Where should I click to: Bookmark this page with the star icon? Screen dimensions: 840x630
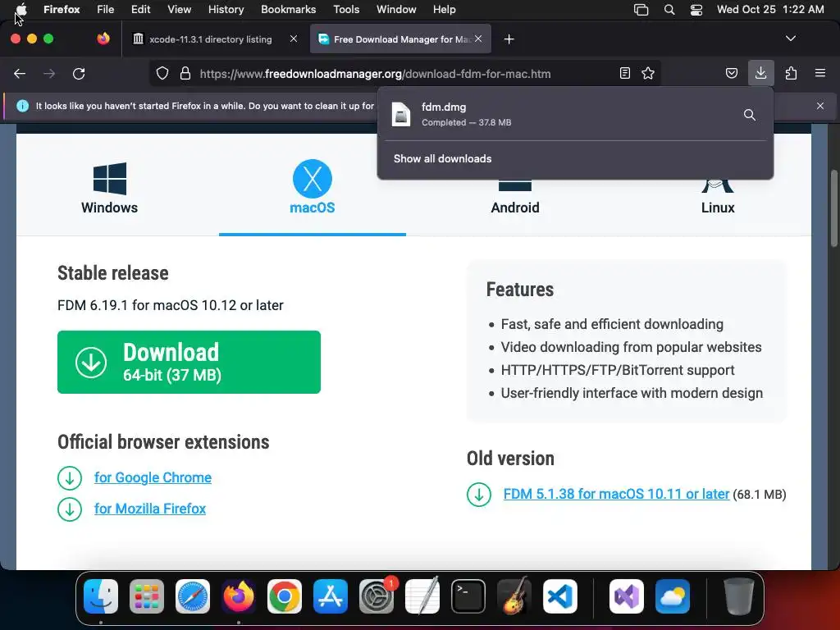click(x=648, y=73)
